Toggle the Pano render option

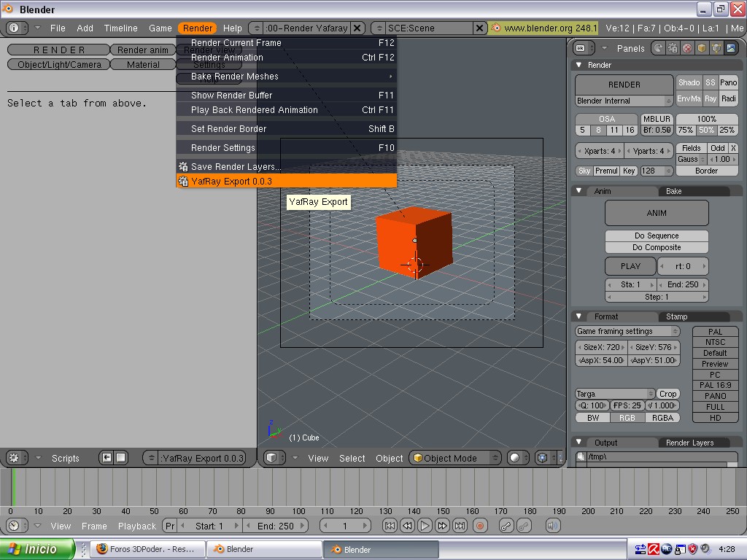point(729,82)
